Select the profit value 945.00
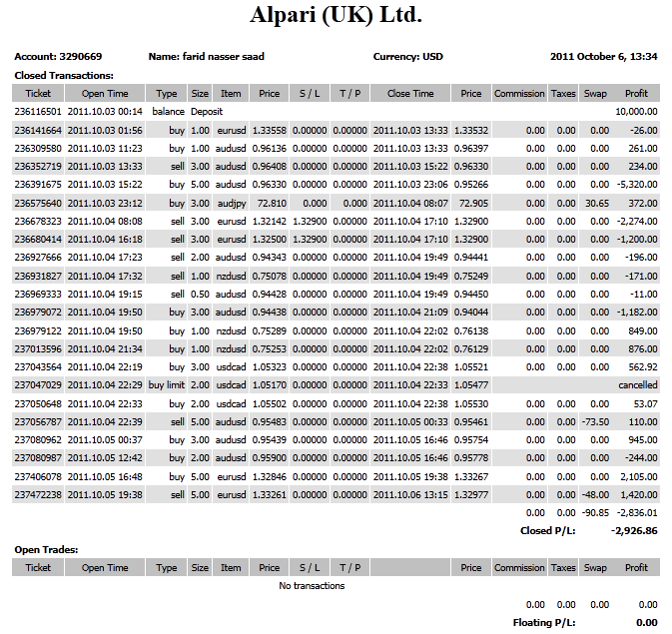The width and height of the screenshot is (672, 634). click(x=643, y=440)
